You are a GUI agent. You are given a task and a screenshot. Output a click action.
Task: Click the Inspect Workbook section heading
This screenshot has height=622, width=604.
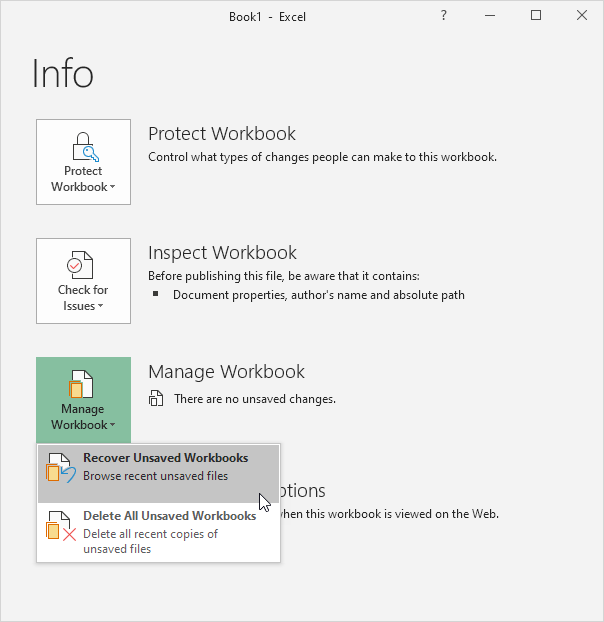click(x=222, y=253)
